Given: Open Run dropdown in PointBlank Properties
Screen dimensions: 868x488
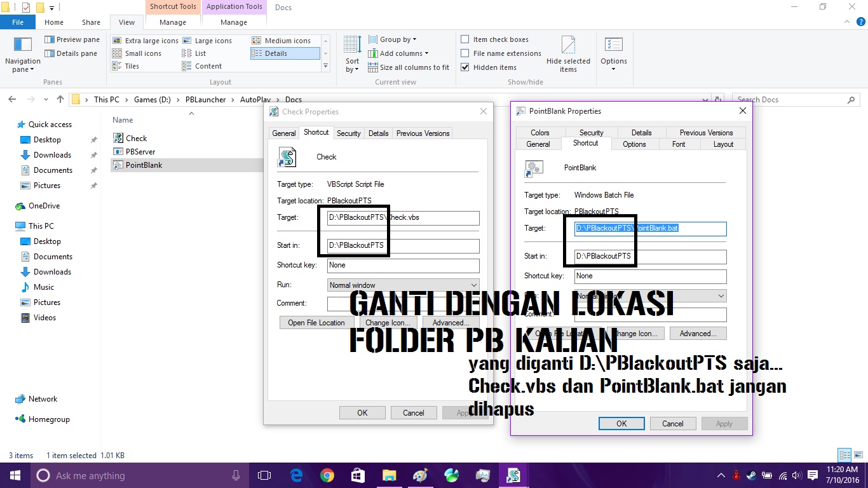Looking at the screenshot, I should [651, 296].
